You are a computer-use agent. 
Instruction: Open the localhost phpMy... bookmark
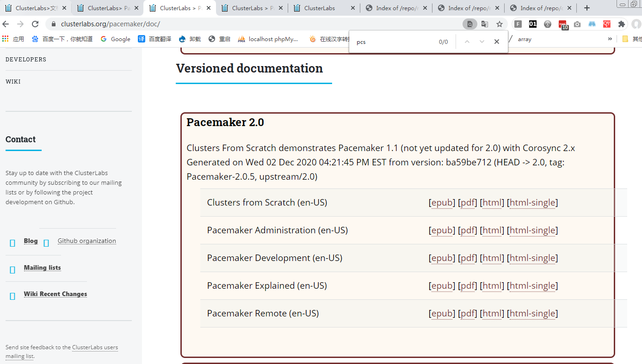(268, 39)
